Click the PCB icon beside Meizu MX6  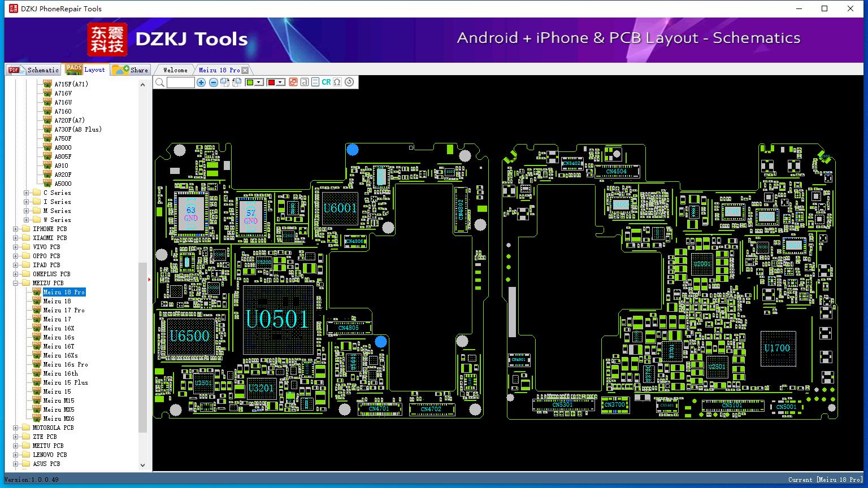37,419
